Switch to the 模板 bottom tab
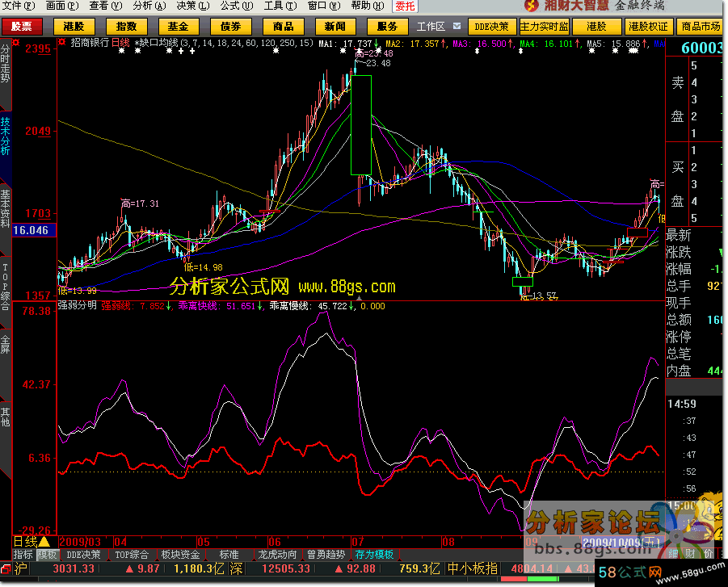The width and height of the screenshot is (728, 587). click(47, 555)
